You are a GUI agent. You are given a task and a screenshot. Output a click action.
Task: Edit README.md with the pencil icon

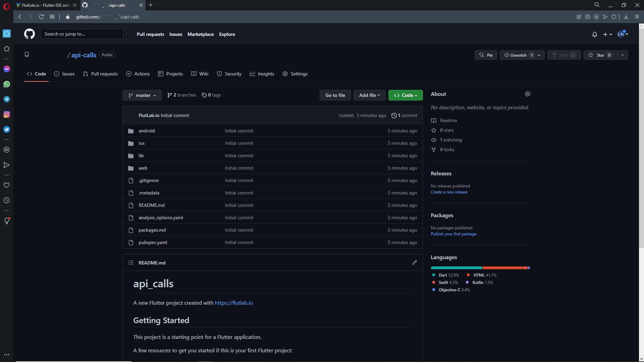point(415,262)
